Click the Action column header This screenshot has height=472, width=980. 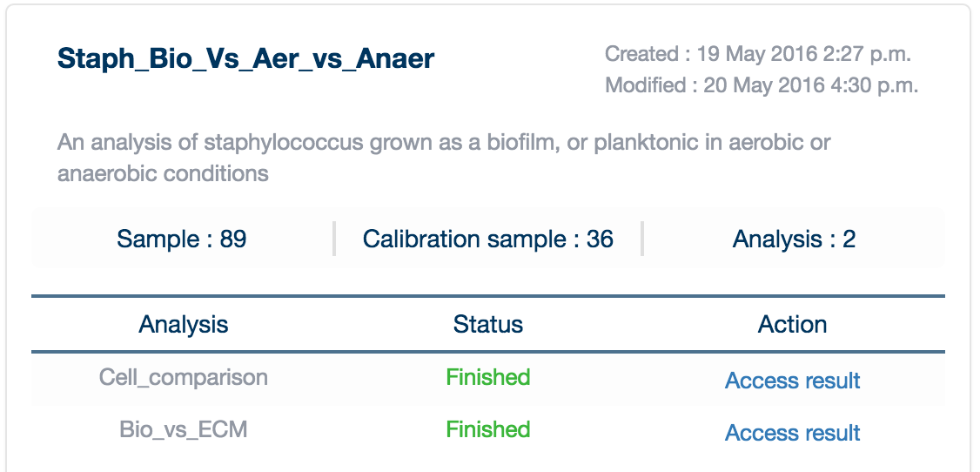[793, 325]
